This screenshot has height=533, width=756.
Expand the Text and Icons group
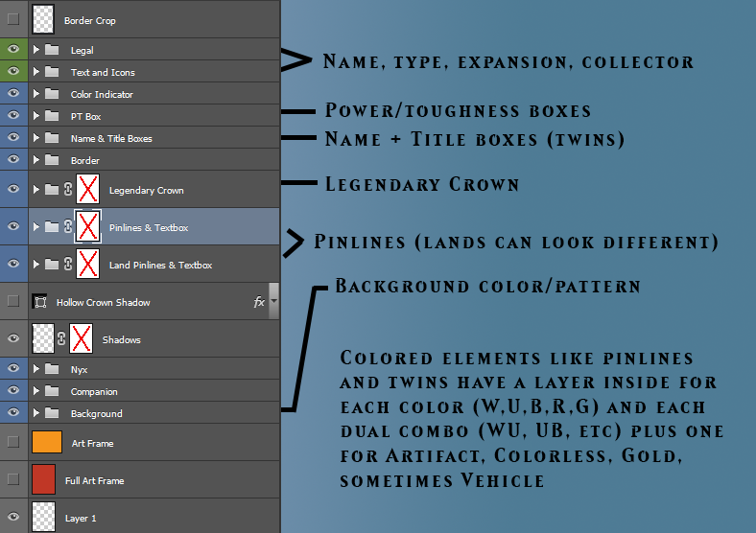point(36,72)
